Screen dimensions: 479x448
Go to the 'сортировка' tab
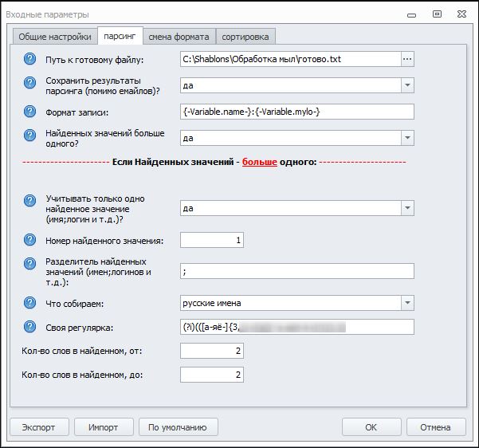pyautogui.click(x=245, y=37)
